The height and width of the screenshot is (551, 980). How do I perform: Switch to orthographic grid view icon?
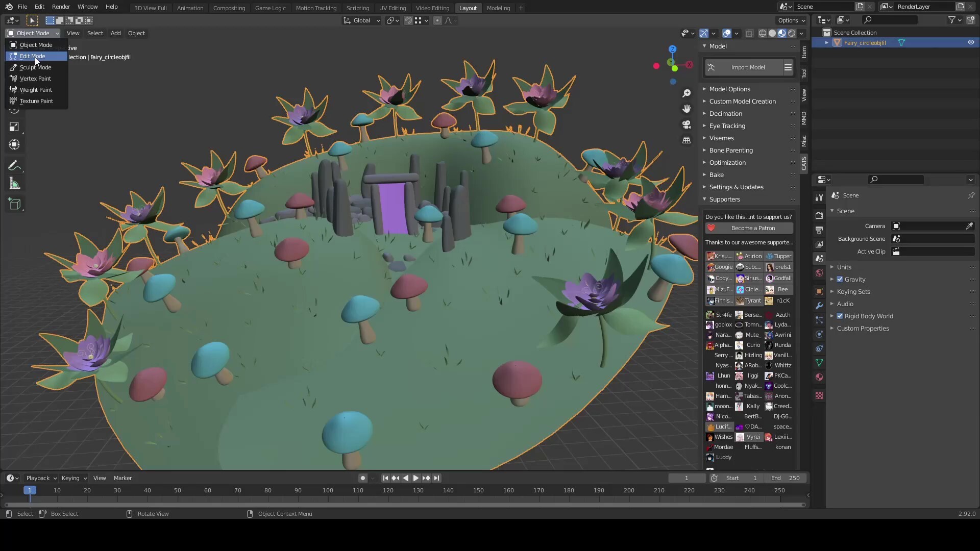click(x=687, y=140)
